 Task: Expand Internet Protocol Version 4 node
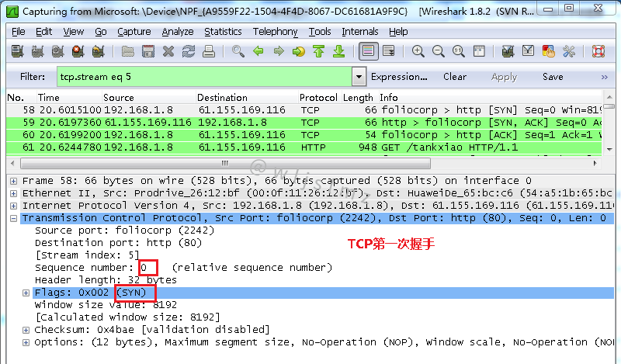tap(14, 206)
